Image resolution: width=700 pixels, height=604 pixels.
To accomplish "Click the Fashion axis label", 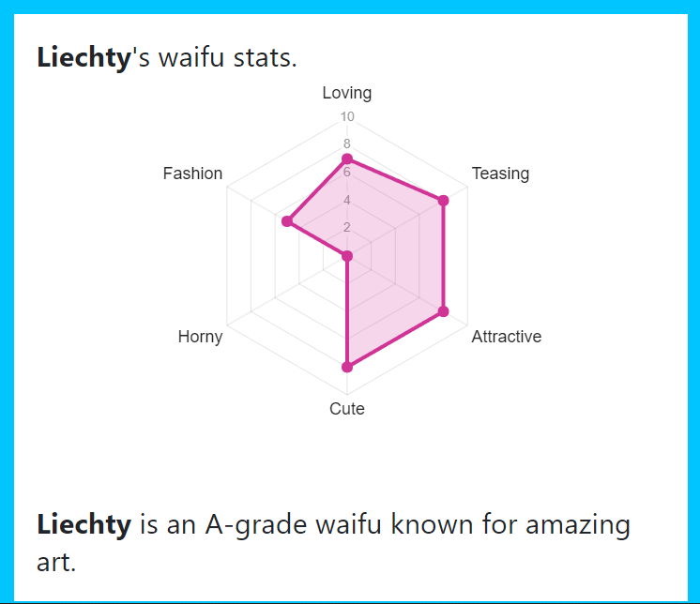I will pos(192,174).
